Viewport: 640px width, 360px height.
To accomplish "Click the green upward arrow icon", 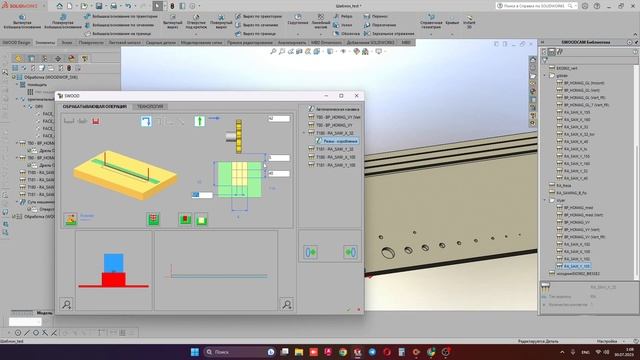I will click(200, 121).
